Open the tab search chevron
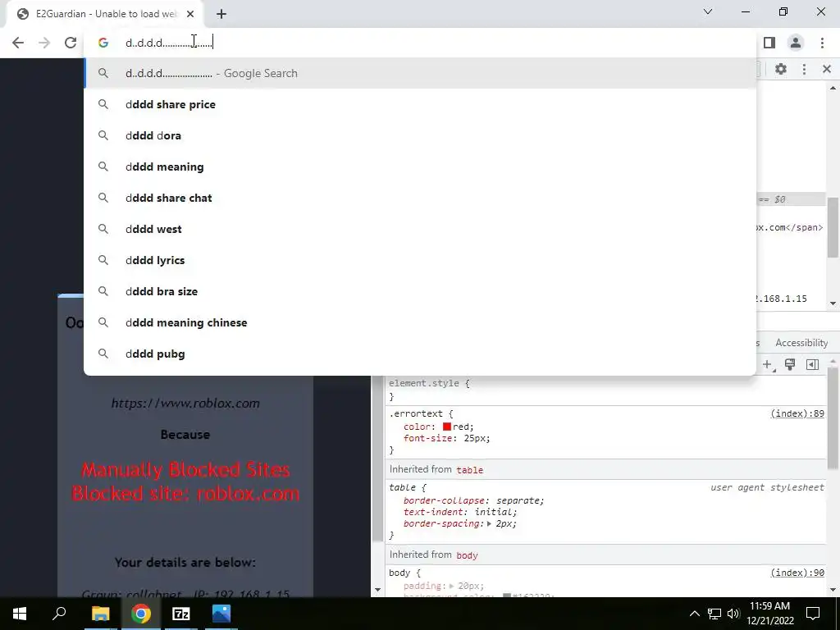840x630 pixels. tap(708, 11)
